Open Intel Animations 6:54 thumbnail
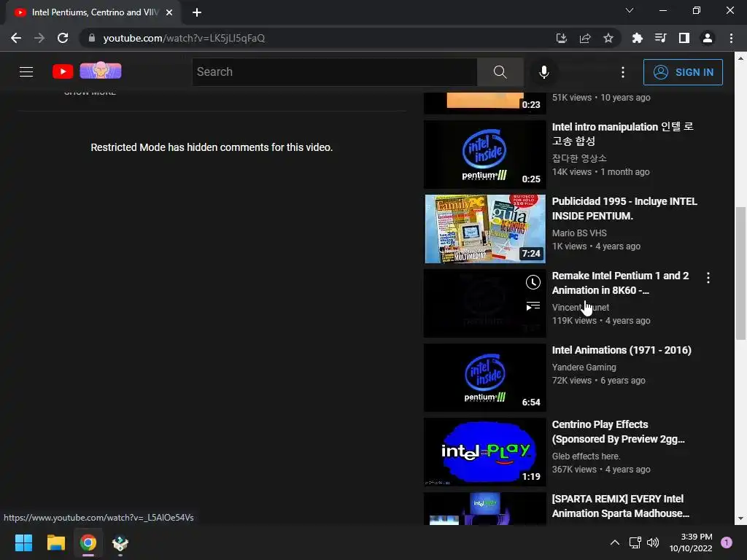This screenshot has height=560, width=747. point(484,377)
